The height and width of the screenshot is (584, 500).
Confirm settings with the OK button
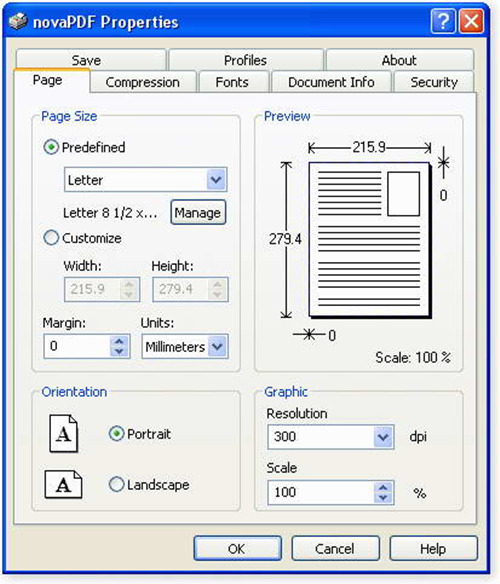tap(238, 548)
